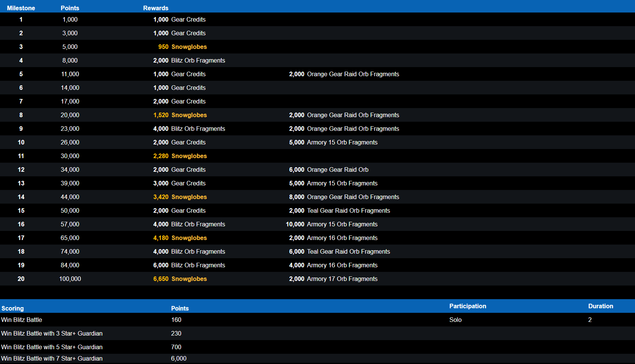Click the Rewards column header
The image size is (635, 364).
156,8
